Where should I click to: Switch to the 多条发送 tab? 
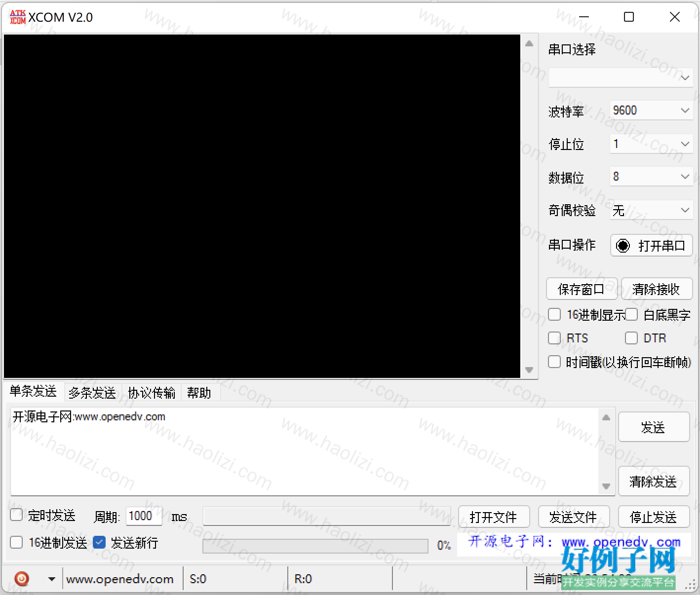click(92, 393)
